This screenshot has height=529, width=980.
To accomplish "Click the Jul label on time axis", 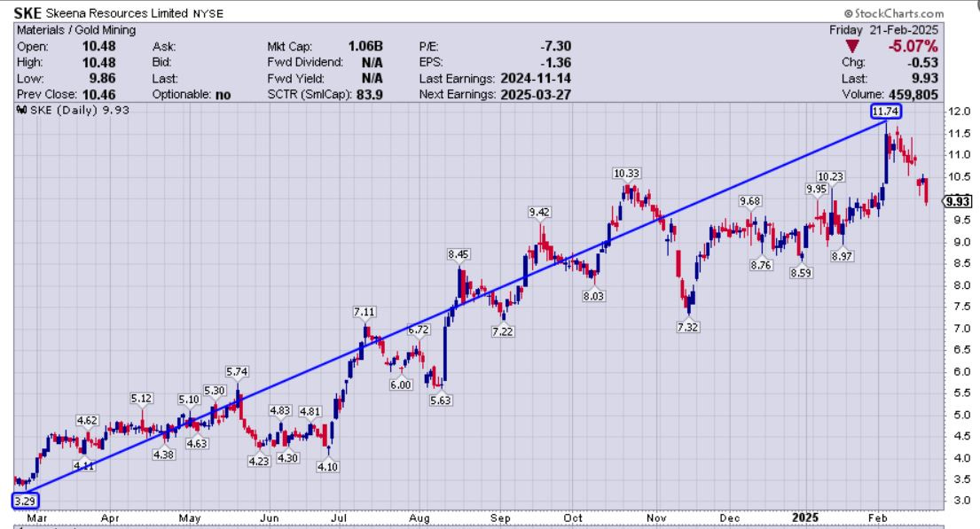I will 339,518.
